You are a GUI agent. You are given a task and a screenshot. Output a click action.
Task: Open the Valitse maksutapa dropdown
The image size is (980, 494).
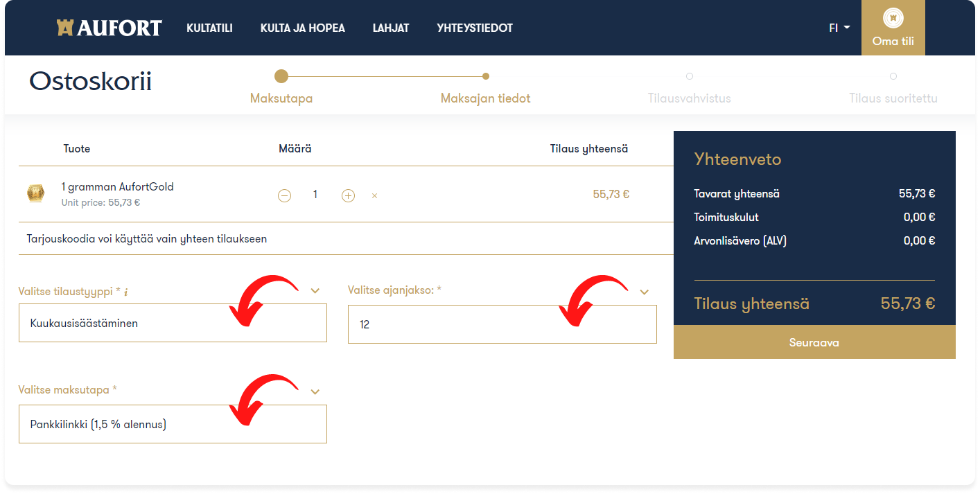pyautogui.click(x=315, y=391)
